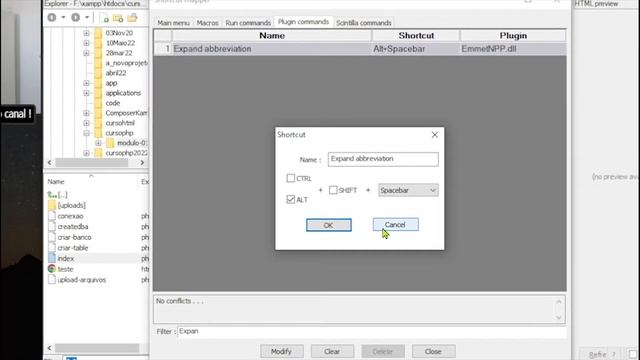
Task: Expand the 28mar22 folder
Action: point(86,53)
